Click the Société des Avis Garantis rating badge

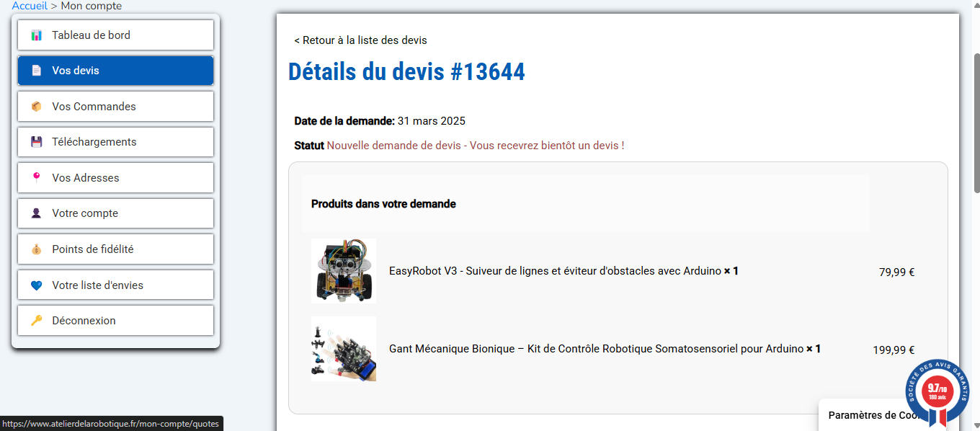coord(937,391)
